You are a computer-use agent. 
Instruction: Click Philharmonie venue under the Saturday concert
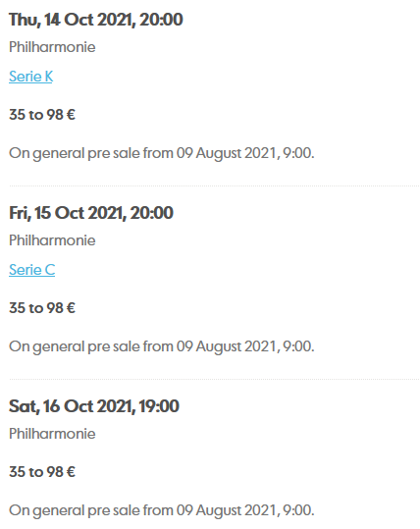(x=52, y=434)
